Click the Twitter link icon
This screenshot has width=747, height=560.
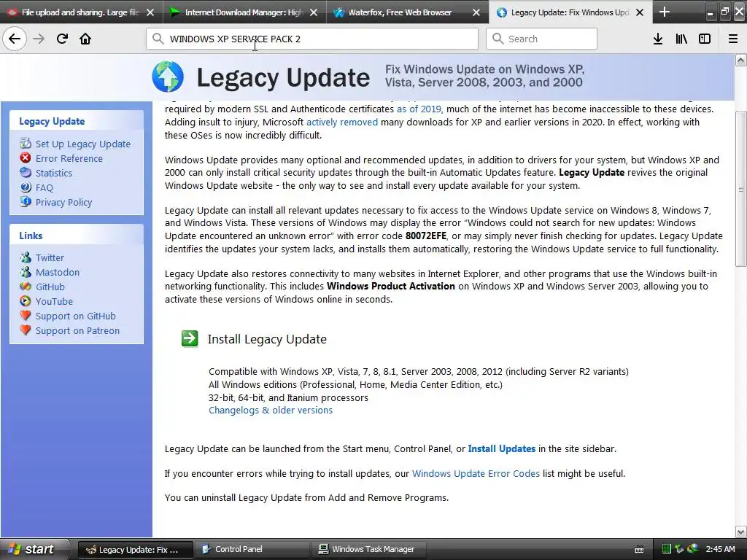[26, 257]
